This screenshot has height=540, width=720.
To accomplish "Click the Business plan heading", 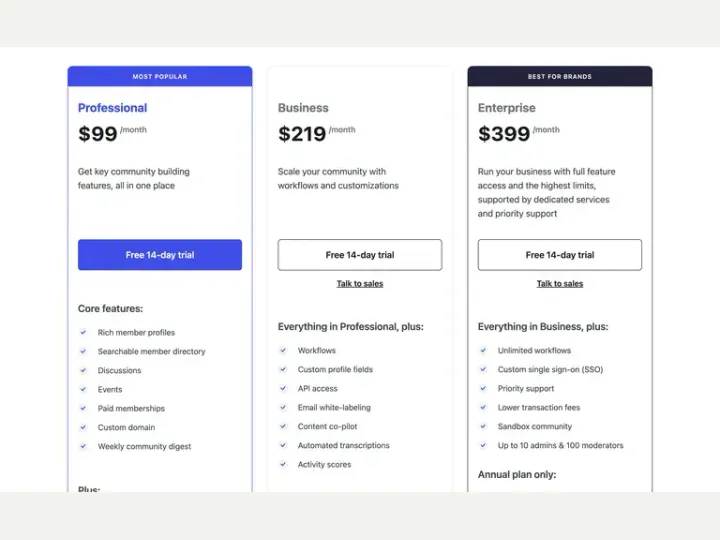I will [303, 108].
